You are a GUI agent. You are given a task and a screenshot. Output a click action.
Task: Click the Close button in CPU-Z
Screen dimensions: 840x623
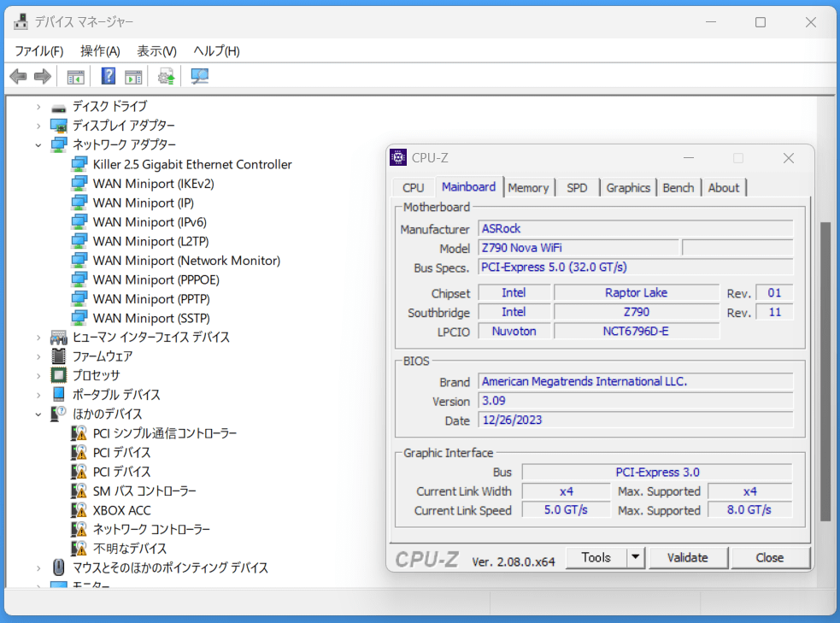[770, 558]
